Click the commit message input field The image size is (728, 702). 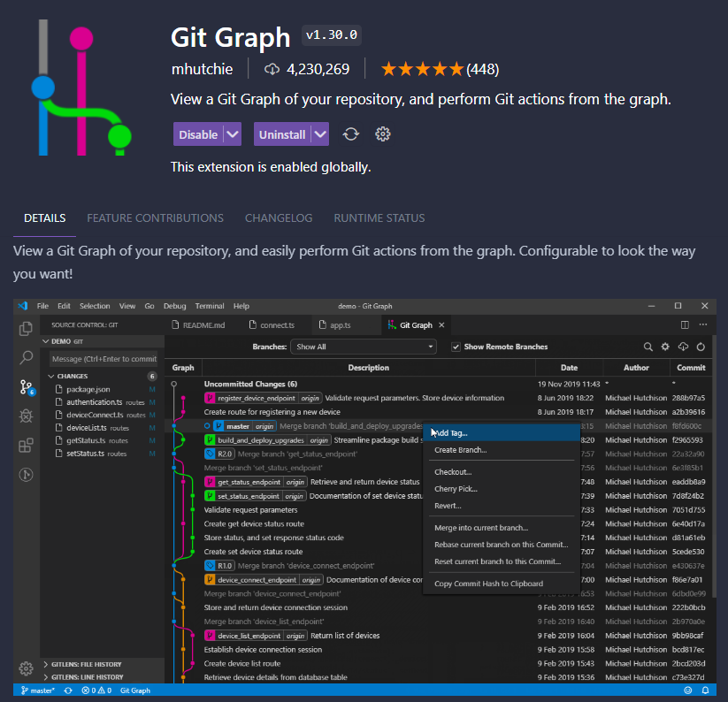point(104,359)
